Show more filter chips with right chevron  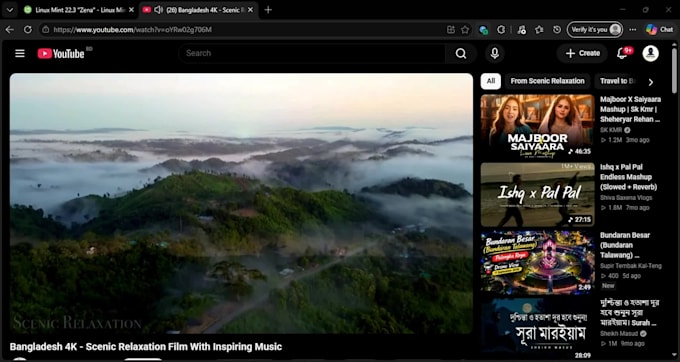(650, 82)
